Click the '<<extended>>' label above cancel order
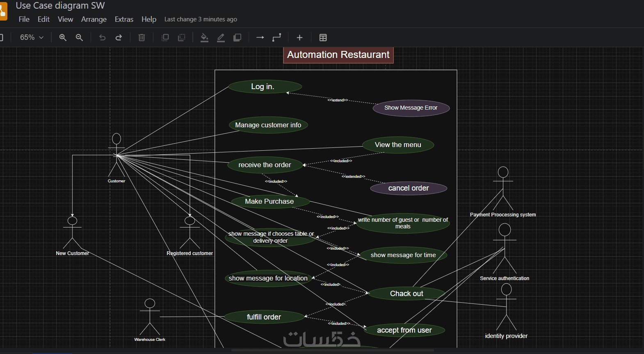Viewport: 644px width, 354px height. (354, 177)
